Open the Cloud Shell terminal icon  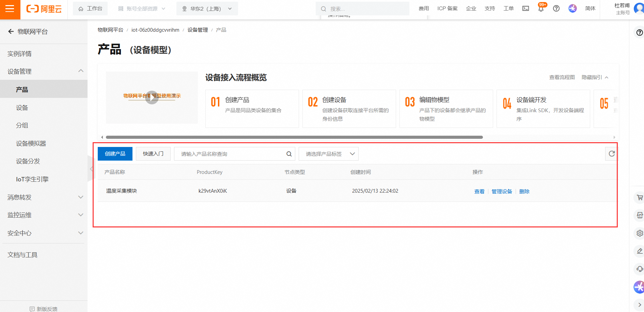(x=525, y=9)
